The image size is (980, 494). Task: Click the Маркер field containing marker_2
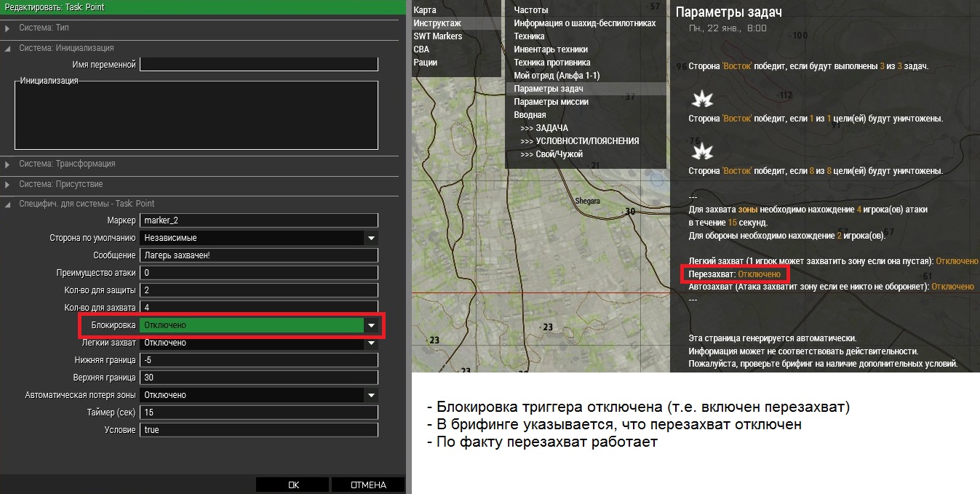click(258, 220)
